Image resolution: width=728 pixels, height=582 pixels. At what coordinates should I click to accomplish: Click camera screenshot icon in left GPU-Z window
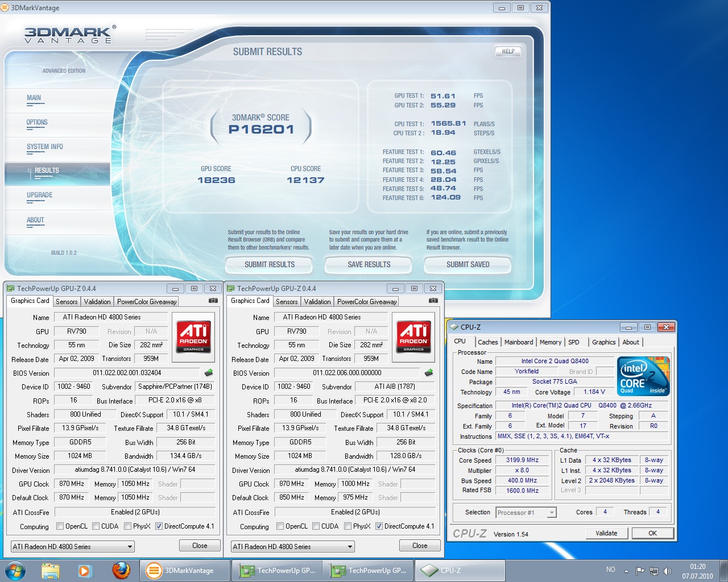[x=213, y=301]
